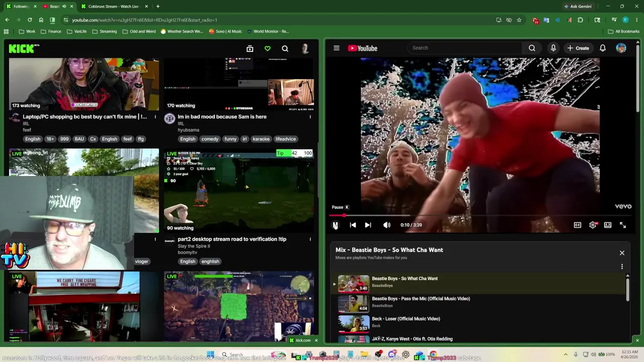Open YouTube account avatar menu
This screenshot has height=362, width=644.
click(x=621, y=48)
